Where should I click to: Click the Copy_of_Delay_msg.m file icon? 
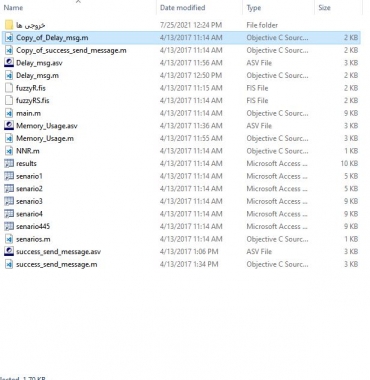pyautogui.click(x=9, y=38)
